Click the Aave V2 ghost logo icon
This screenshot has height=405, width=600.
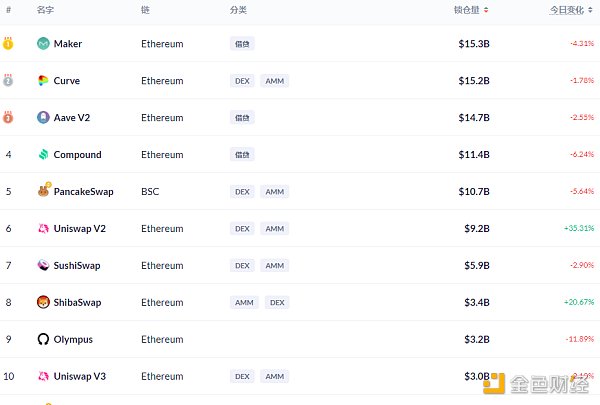[x=43, y=118]
